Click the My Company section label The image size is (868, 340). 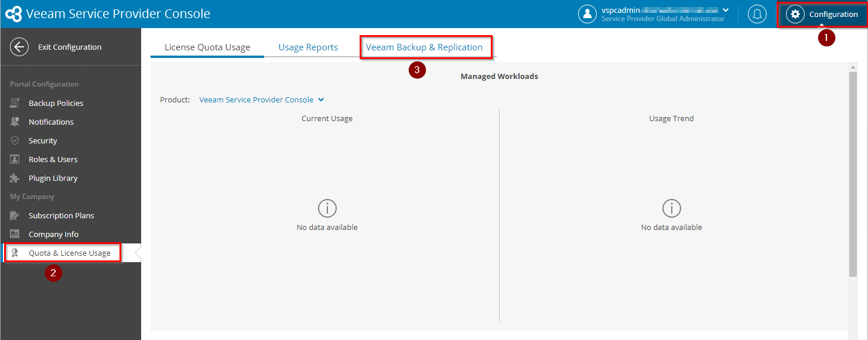(32, 197)
